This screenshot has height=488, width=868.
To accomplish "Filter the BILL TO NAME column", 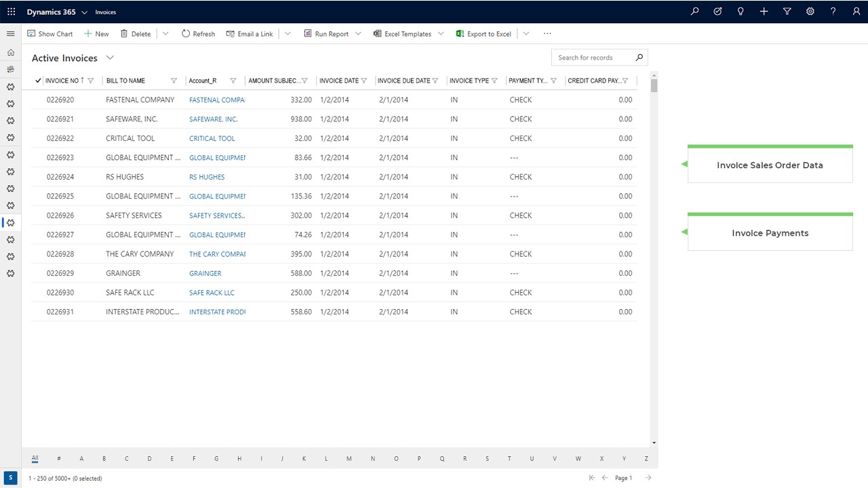I will tap(174, 81).
